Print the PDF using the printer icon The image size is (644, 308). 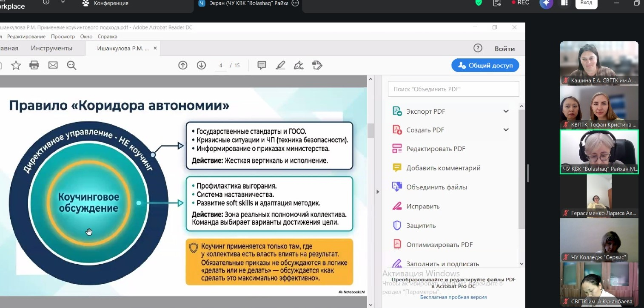point(34,65)
